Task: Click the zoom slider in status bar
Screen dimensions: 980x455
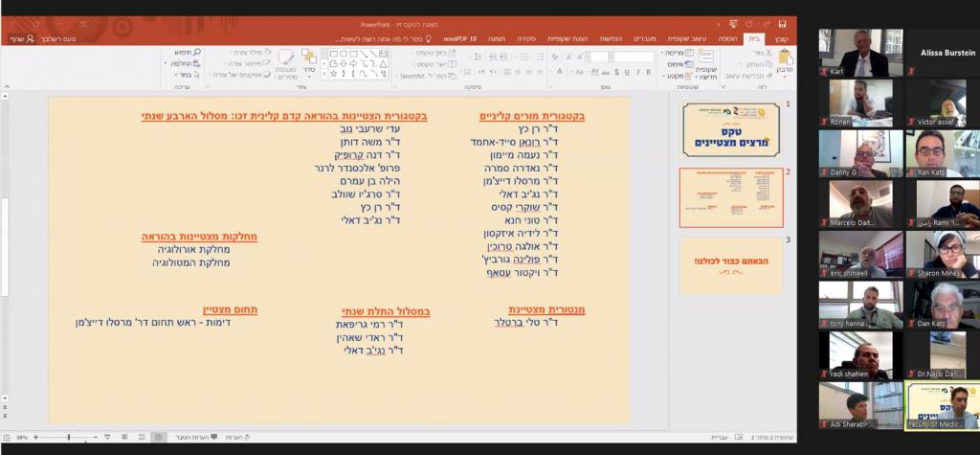Action: 67,437
